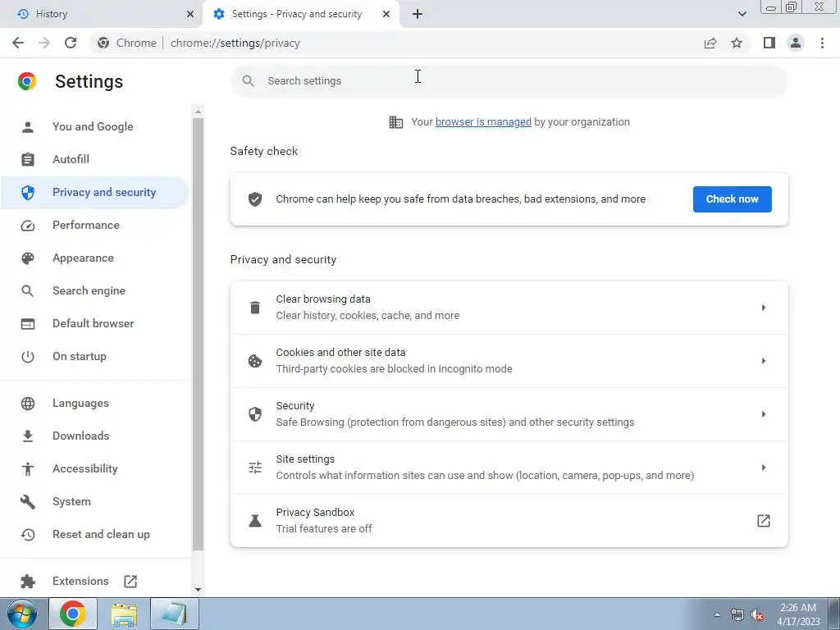
Task: Close the Settings tab
Action: click(x=386, y=14)
